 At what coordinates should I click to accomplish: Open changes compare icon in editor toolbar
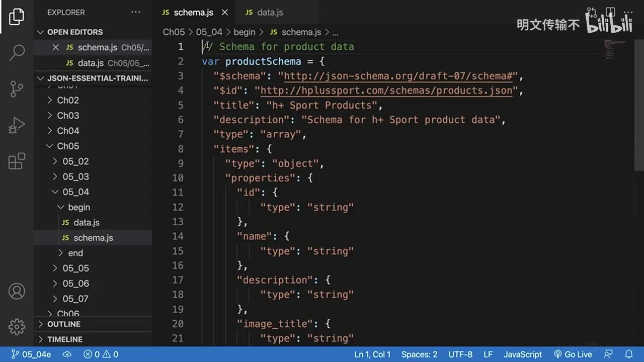tap(592, 12)
